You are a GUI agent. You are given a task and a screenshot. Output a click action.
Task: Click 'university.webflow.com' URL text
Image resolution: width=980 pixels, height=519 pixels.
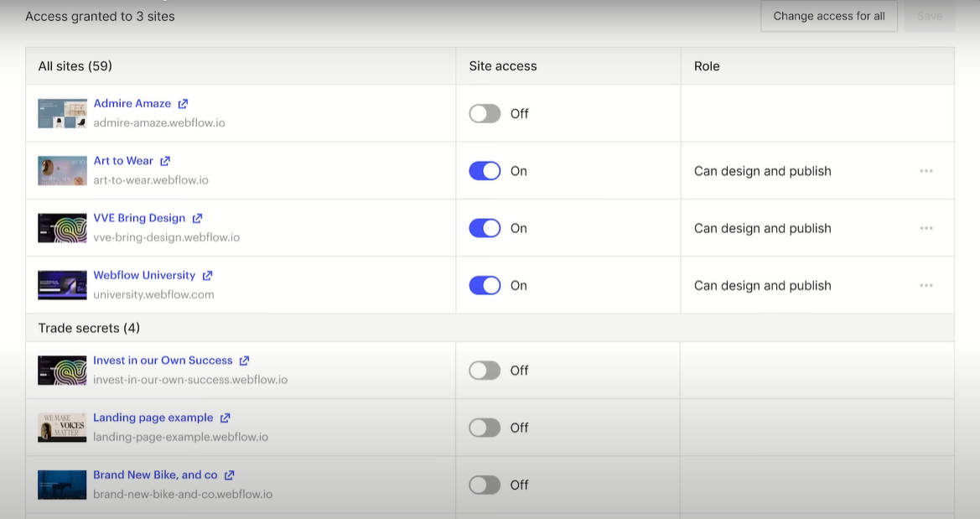pos(153,294)
